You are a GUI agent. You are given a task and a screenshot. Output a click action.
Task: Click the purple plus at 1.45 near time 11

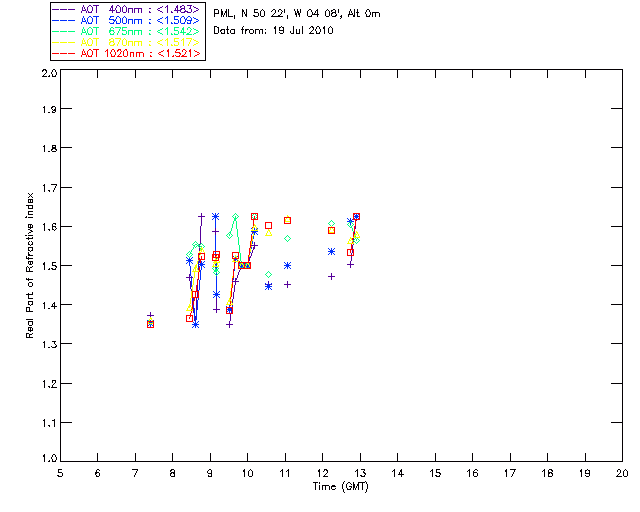point(287,285)
